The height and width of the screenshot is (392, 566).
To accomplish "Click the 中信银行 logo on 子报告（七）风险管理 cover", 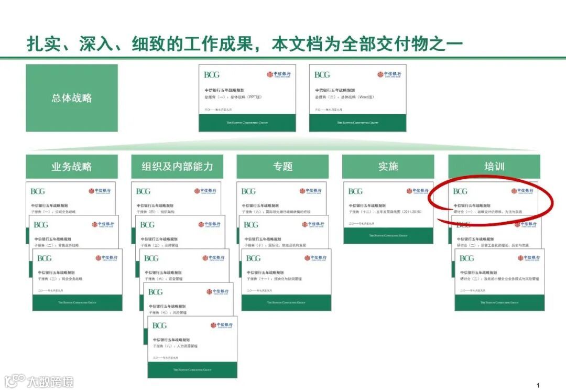I will 217,292.
